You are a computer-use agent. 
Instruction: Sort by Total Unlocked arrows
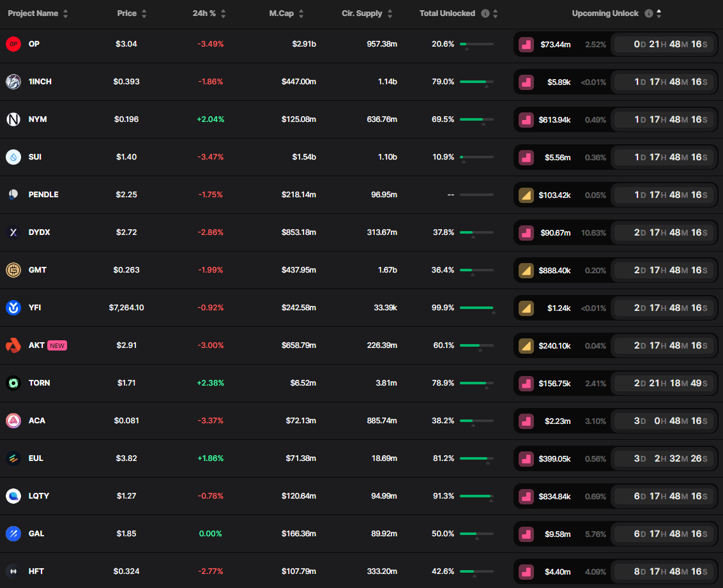pos(495,14)
